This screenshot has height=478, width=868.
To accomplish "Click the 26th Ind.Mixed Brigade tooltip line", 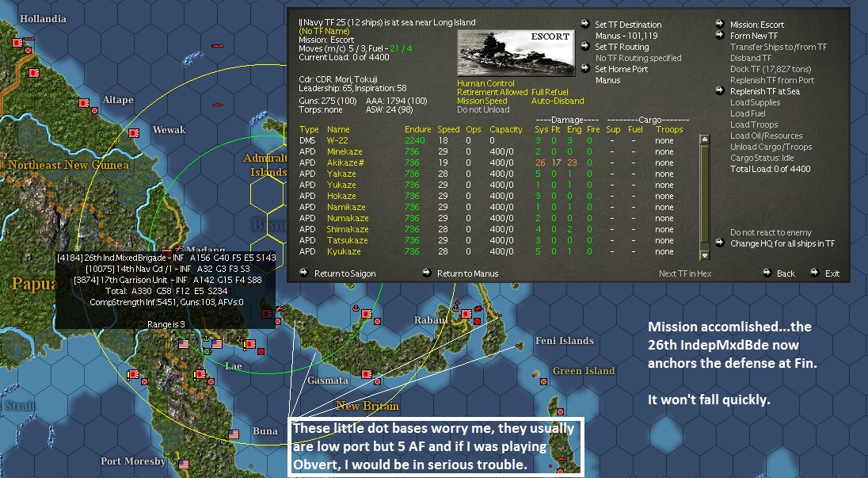I will tap(166, 258).
